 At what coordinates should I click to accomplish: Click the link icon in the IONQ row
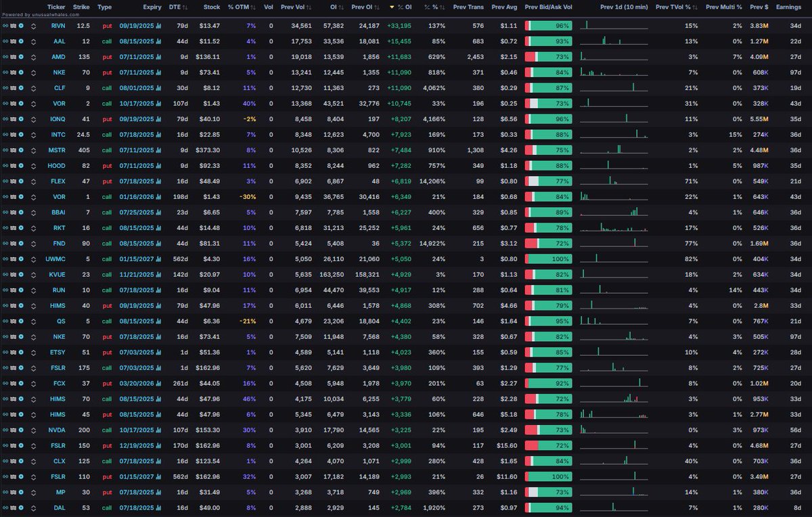point(5,118)
